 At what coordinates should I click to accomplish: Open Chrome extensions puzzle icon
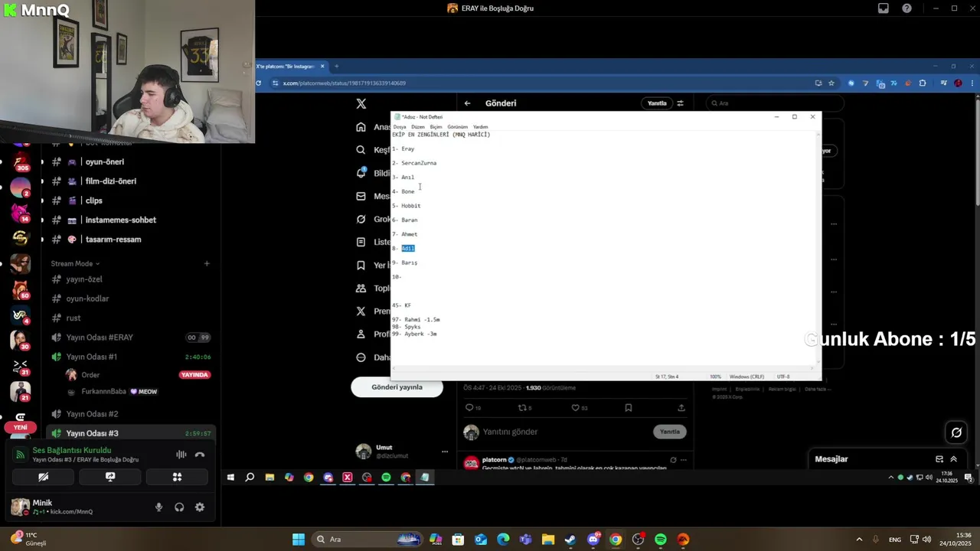[x=923, y=83]
